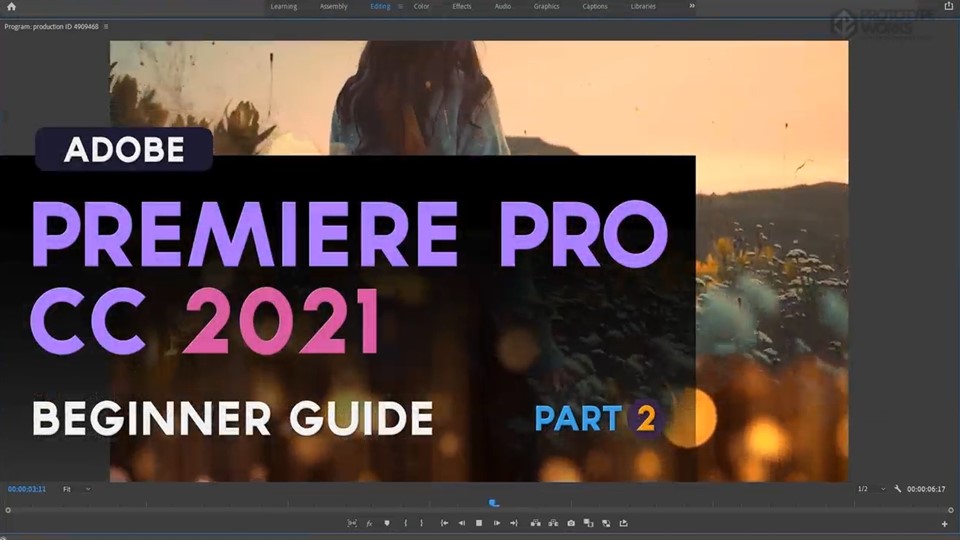Expand the workspaces overflow chevron
Viewport: 960px width, 540px height.
[692, 6]
